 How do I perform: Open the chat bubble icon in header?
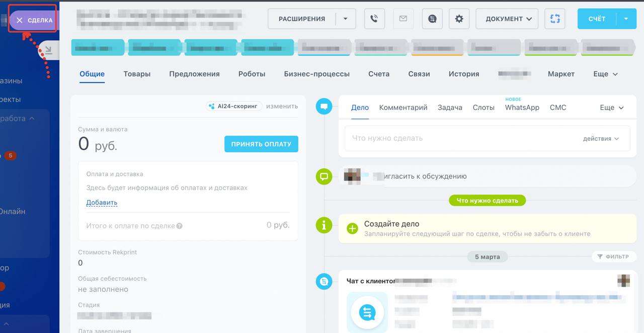pos(432,19)
